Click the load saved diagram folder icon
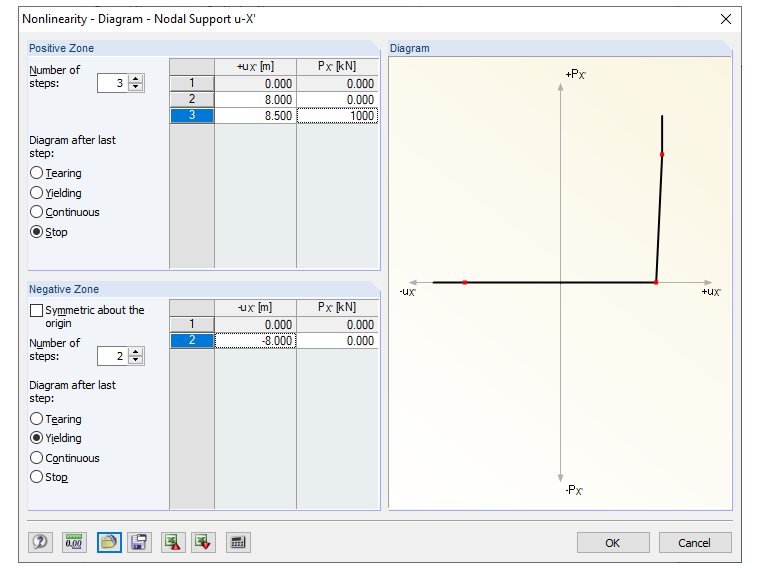Image resolution: width=760 pixels, height=570 pixels. pyautogui.click(x=109, y=542)
